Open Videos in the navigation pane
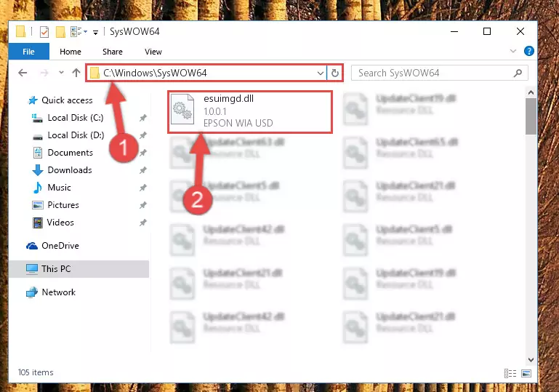The height and width of the screenshot is (392, 559). tap(60, 223)
